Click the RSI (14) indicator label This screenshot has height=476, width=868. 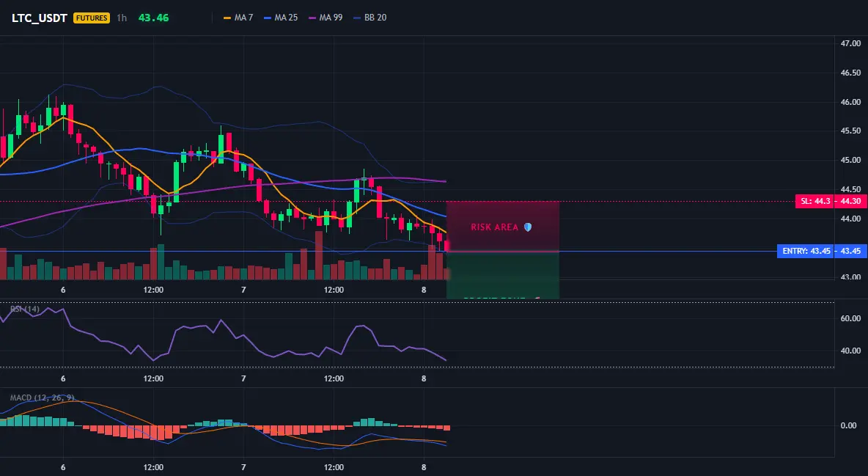(x=25, y=309)
